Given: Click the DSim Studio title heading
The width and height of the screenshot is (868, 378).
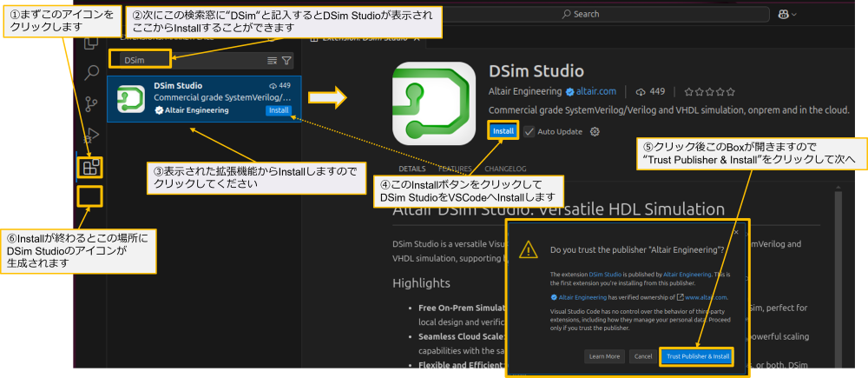Looking at the screenshot, I should click(536, 71).
